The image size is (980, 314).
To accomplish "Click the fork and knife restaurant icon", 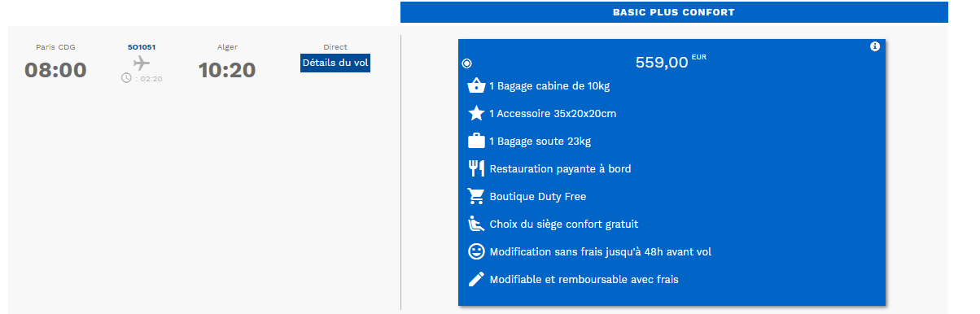I will [476, 168].
